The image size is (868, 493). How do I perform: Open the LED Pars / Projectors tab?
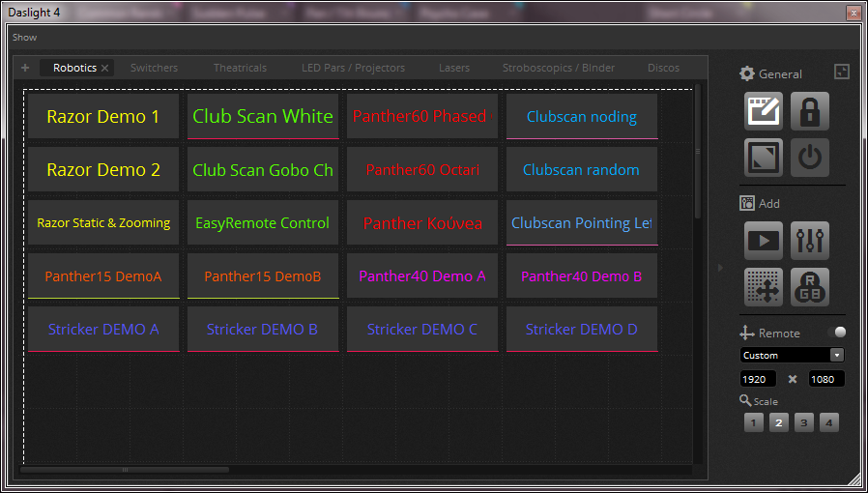pos(353,68)
